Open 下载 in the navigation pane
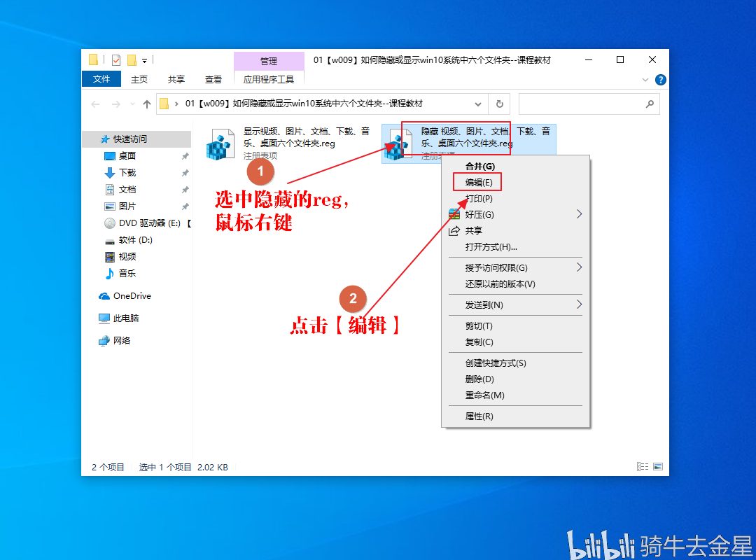Viewport: 756px width, 560px height. pos(127,173)
